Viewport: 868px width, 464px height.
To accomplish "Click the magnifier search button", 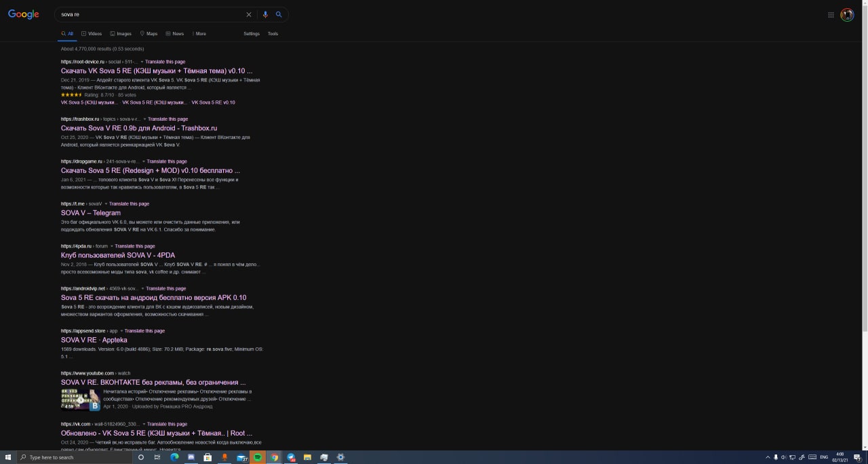I will click(x=279, y=14).
